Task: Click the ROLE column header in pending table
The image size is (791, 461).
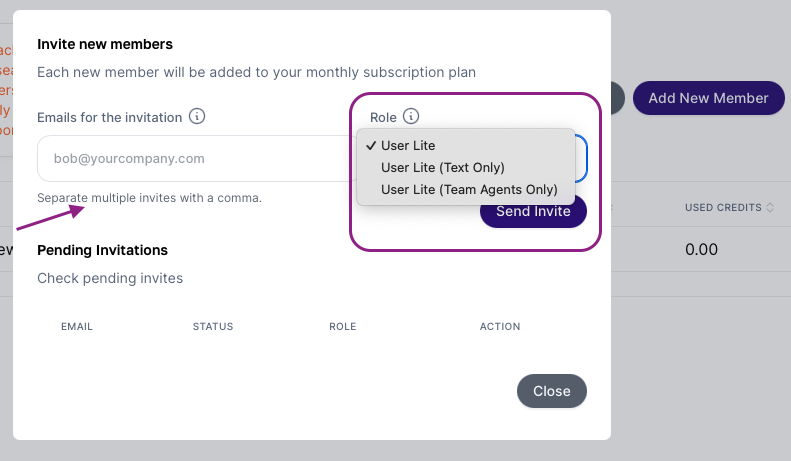Action: coord(343,326)
